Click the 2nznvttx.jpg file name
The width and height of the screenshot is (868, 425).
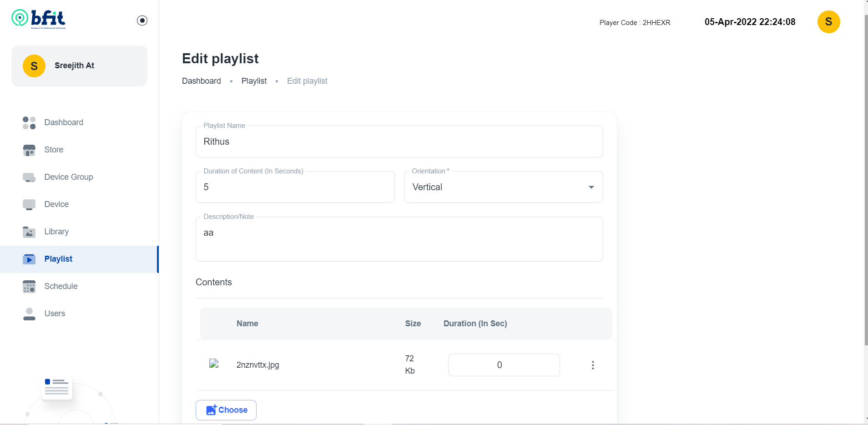pyautogui.click(x=257, y=365)
